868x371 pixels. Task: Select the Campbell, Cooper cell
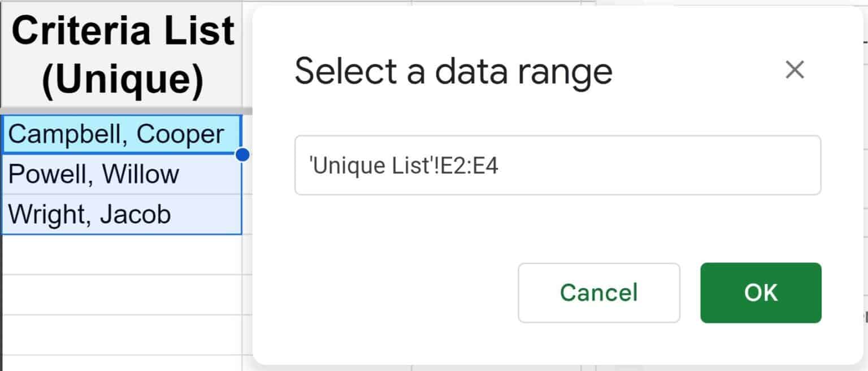[x=122, y=134]
